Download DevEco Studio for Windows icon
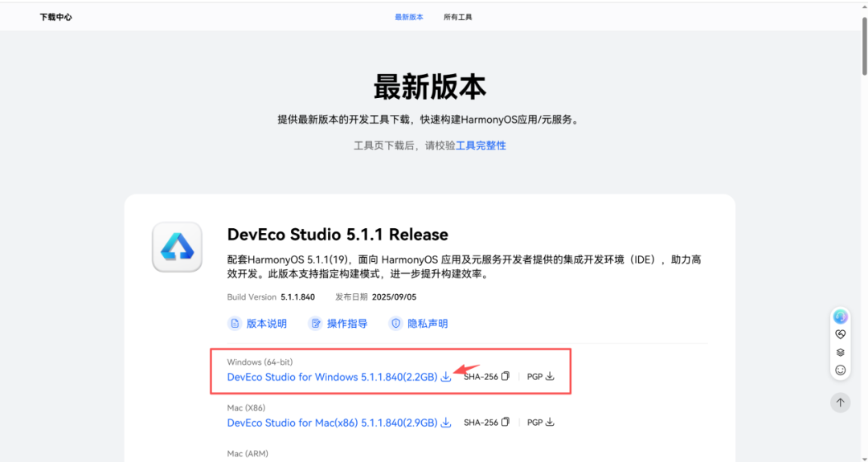This screenshot has height=462, width=868. [445, 377]
